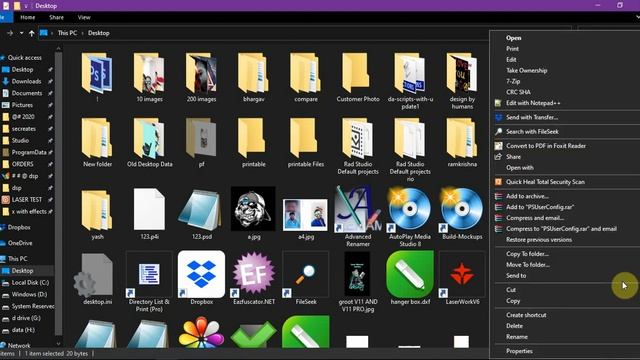Screen dimensions: 640x360
Task: Open Downloads in Quick access
Action: pyautogui.click(x=27, y=81)
